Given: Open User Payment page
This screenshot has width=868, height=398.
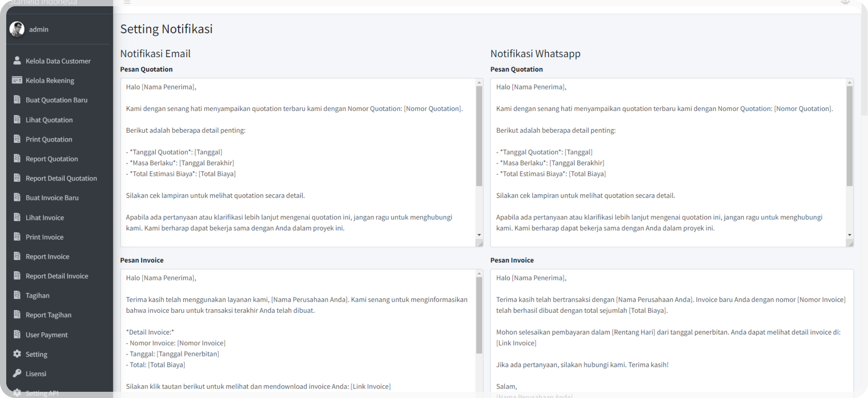Looking at the screenshot, I should (46, 335).
